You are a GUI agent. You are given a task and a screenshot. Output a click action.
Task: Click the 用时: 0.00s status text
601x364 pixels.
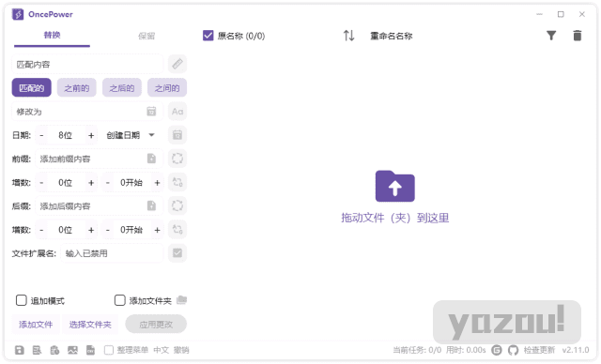(466, 350)
